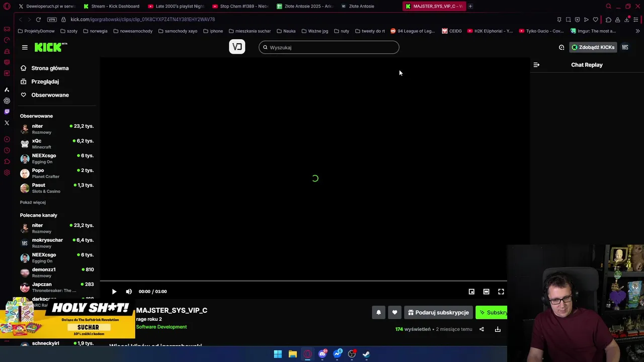This screenshot has width=644, height=362.
Task: Collapse the Chat Replay panel
Action: 536,65
